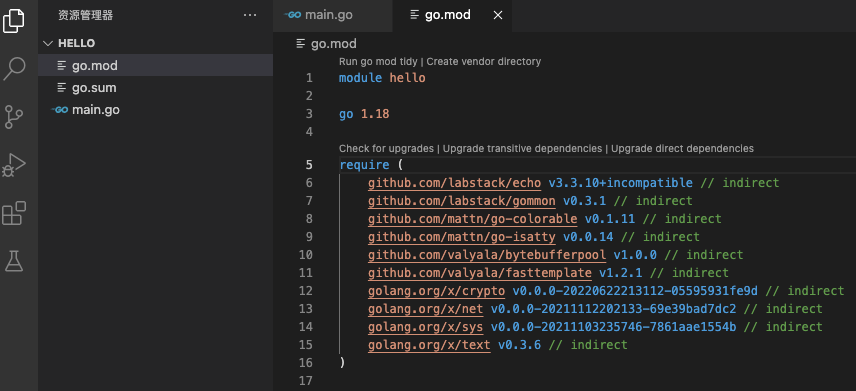Click the 'hello' module name on line 1
This screenshot has width=856, height=391.
coord(407,78)
